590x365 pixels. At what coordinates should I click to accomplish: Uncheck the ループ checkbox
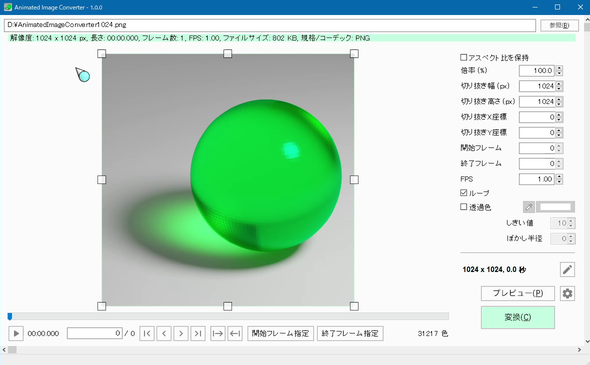tap(464, 193)
